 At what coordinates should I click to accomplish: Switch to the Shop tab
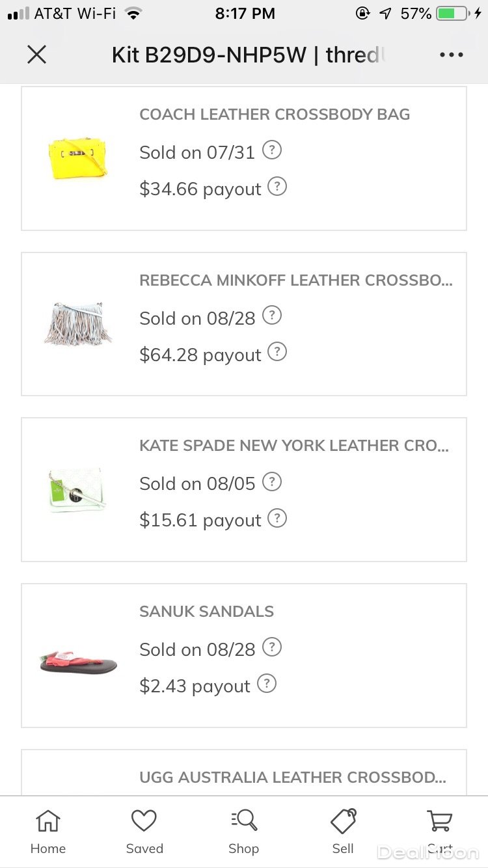tap(244, 832)
